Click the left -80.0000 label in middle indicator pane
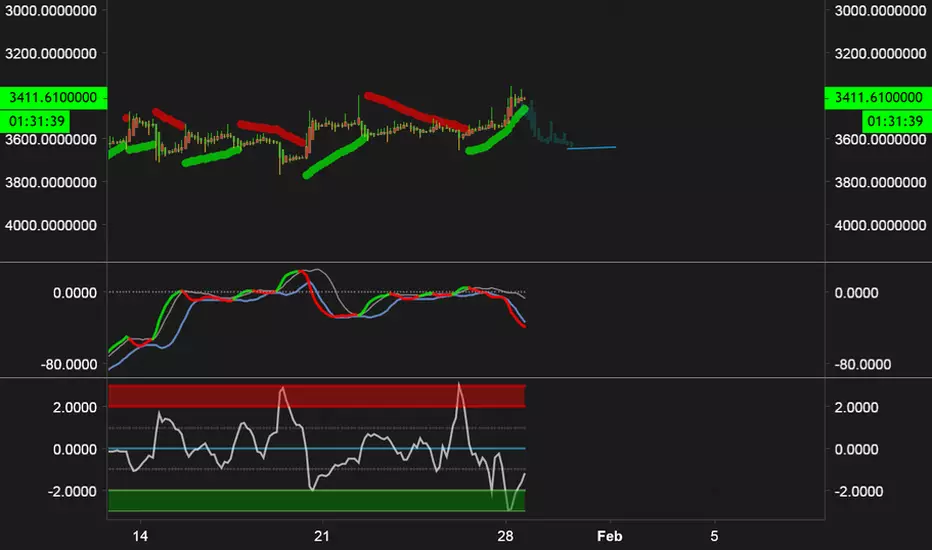Image resolution: width=932 pixels, height=550 pixels. [x=68, y=364]
